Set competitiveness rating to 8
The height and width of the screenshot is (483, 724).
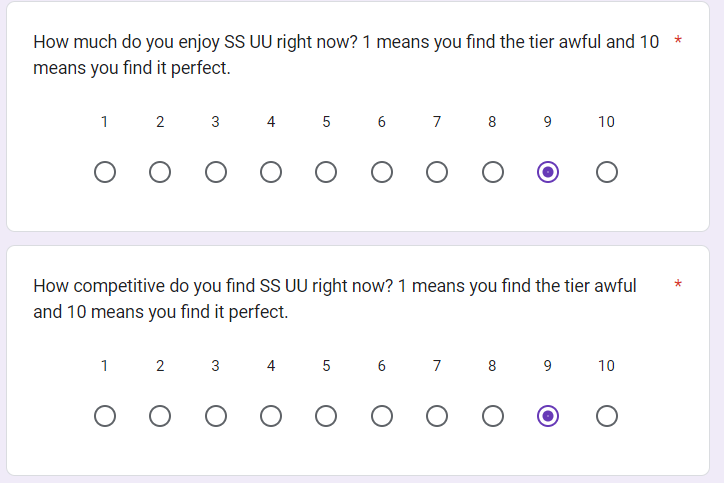(493, 416)
